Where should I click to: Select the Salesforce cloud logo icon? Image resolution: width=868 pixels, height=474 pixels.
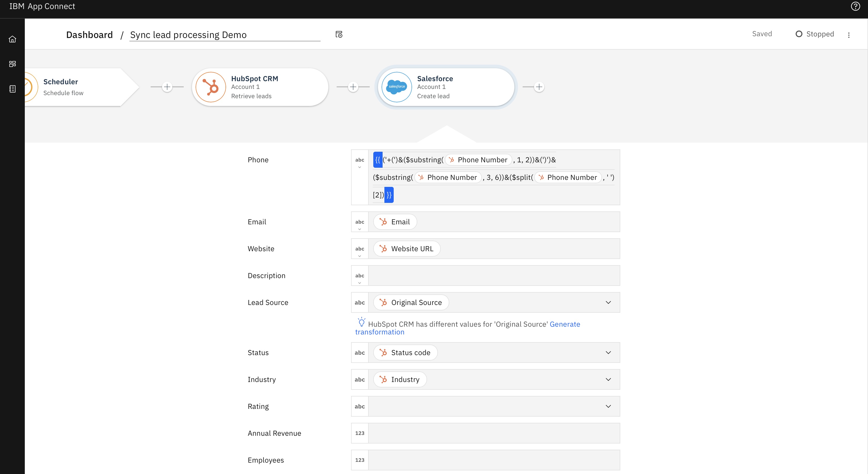pyautogui.click(x=397, y=87)
